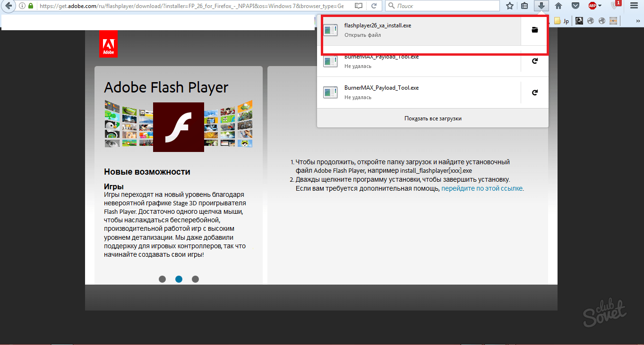Click 'Показать все загрузки' button
Image resolution: width=644 pixels, height=345 pixels.
click(x=433, y=118)
